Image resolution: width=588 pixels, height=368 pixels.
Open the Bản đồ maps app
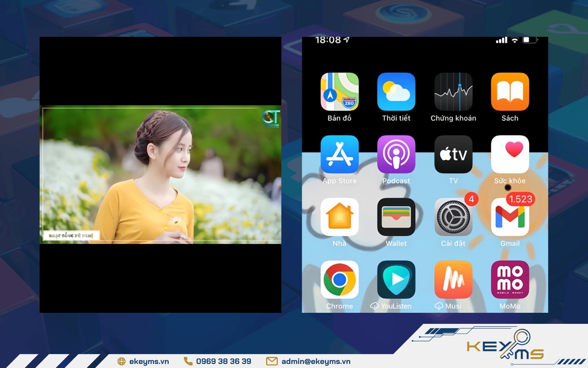pos(340,92)
